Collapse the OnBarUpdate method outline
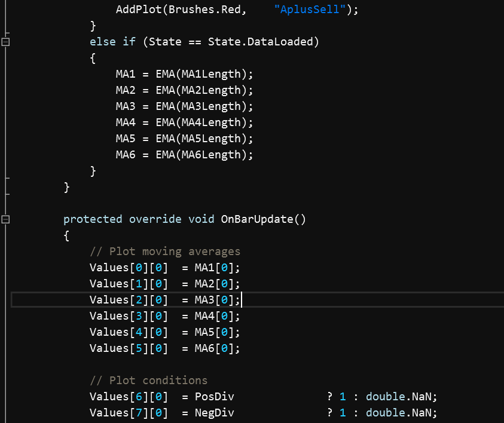 click(6, 219)
